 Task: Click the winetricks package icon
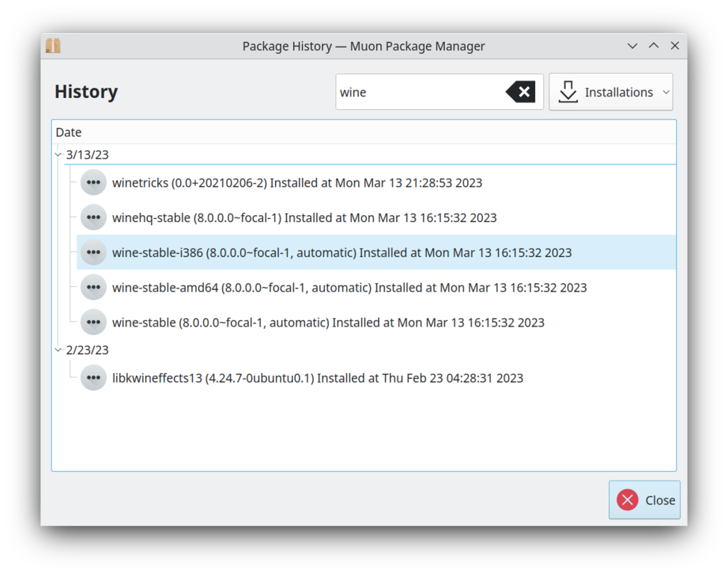pos(93,182)
